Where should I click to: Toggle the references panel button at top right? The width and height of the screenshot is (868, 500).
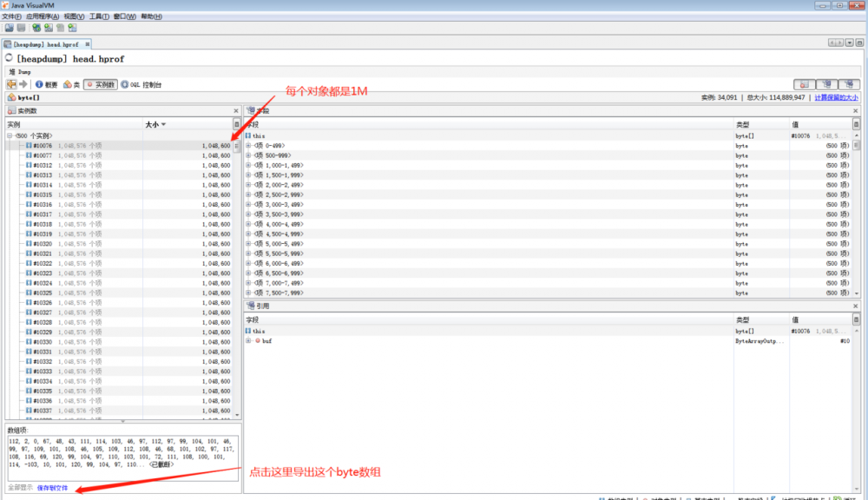click(x=849, y=84)
